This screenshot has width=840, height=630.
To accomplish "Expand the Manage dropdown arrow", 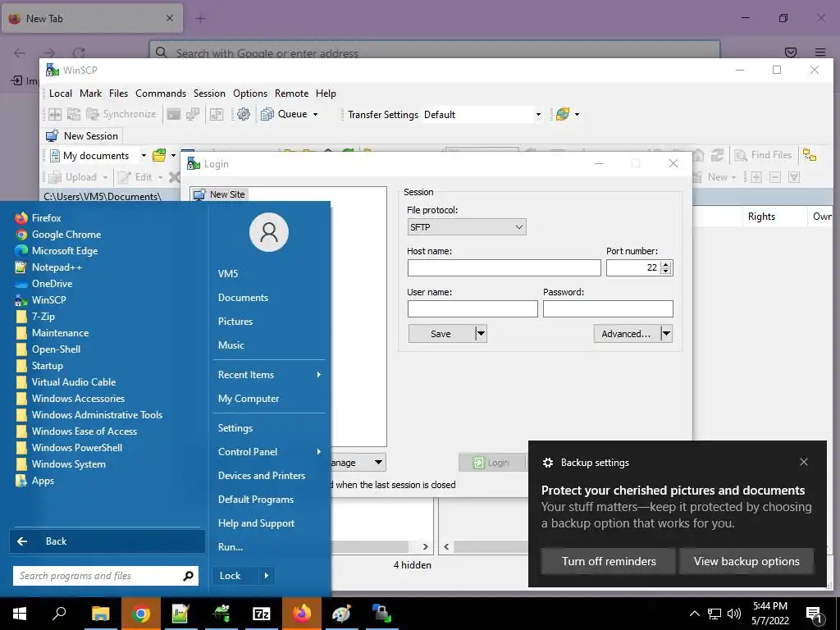I will (378, 463).
